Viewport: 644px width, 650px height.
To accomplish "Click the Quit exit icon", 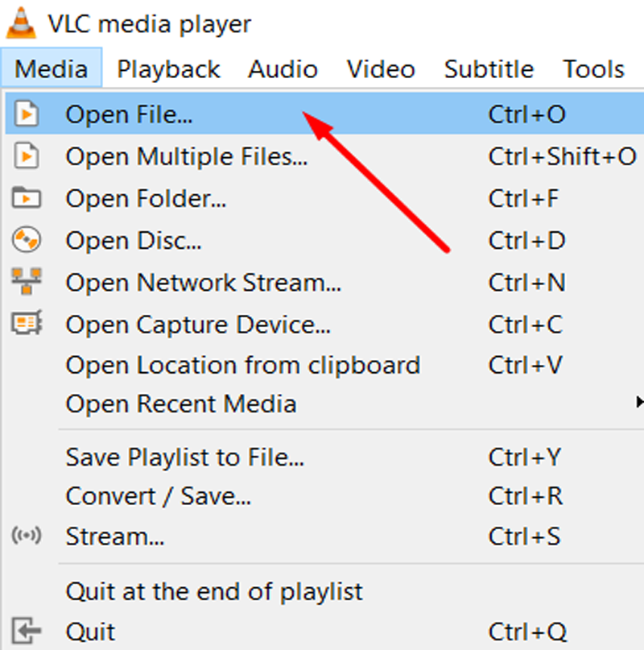I will coord(27,631).
